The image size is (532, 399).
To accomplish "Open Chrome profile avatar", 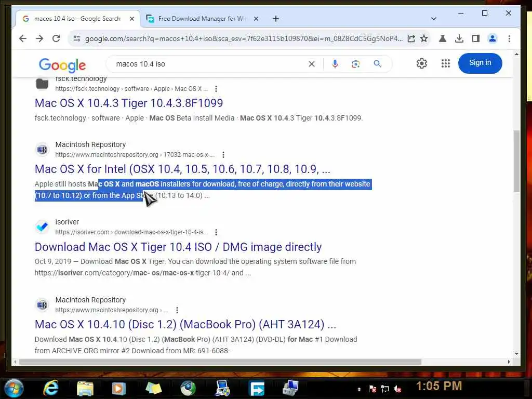I will 493,38.
